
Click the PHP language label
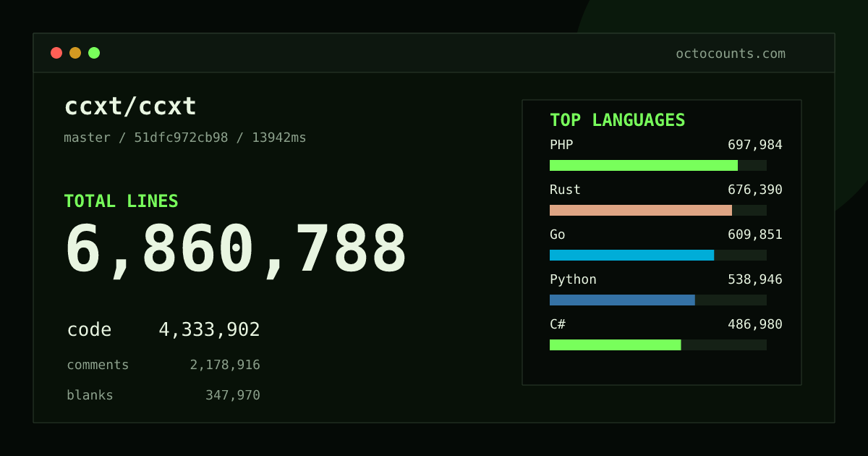[x=561, y=145]
